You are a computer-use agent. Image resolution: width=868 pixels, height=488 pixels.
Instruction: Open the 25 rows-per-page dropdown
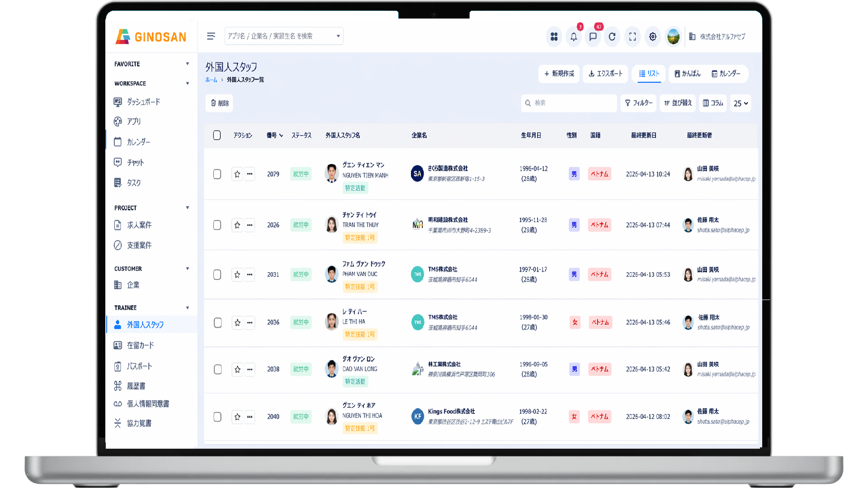click(740, 103)
